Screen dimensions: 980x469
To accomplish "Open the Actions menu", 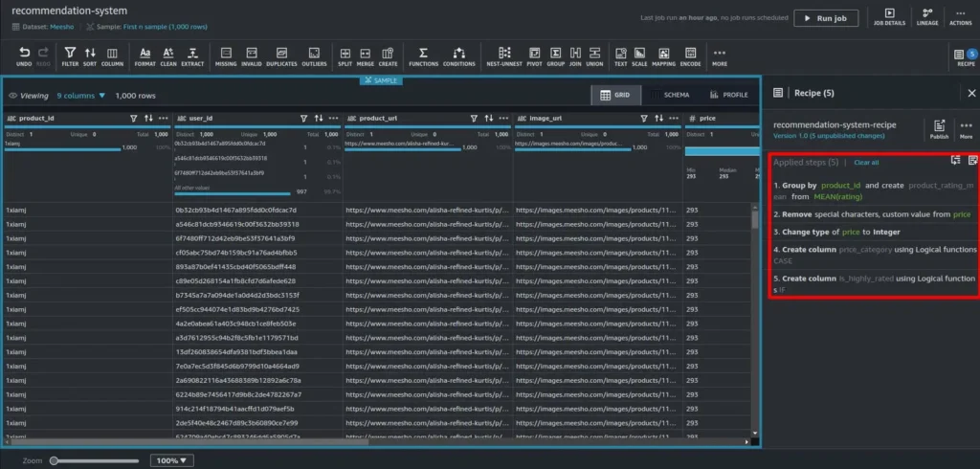I will [x=961, y=17].
